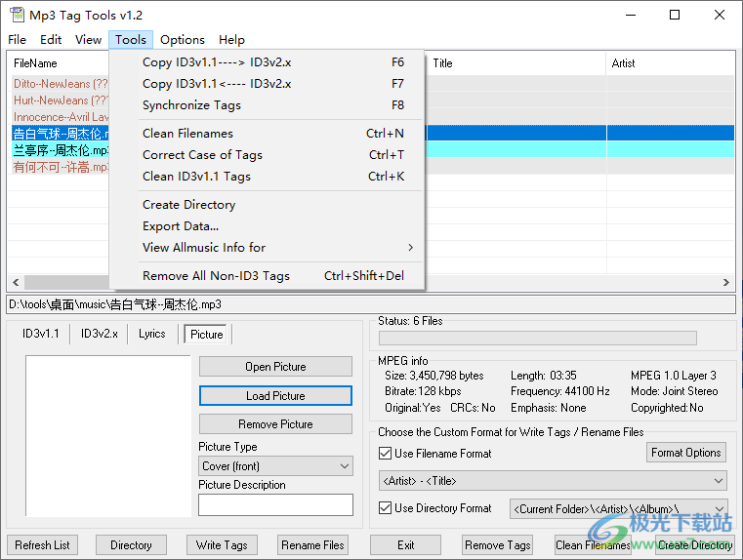Select the 有何不可--许嵩 file row

click(x=61, y=167)
